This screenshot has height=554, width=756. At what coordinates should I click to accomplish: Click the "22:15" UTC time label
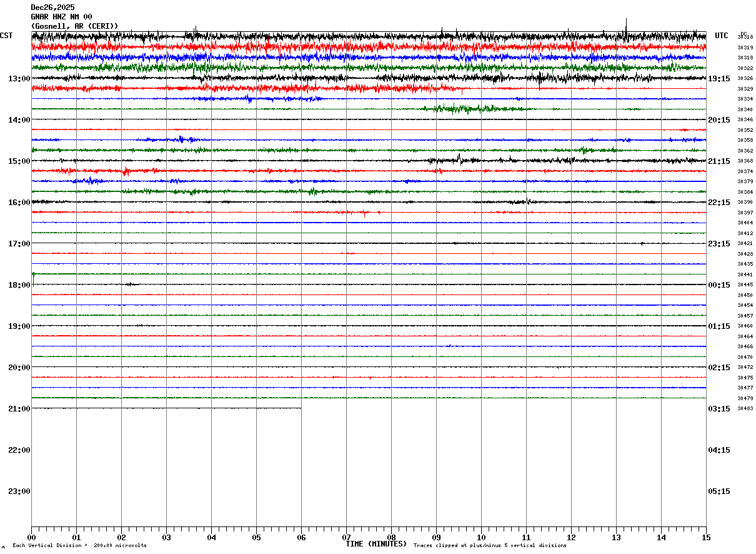719,203
